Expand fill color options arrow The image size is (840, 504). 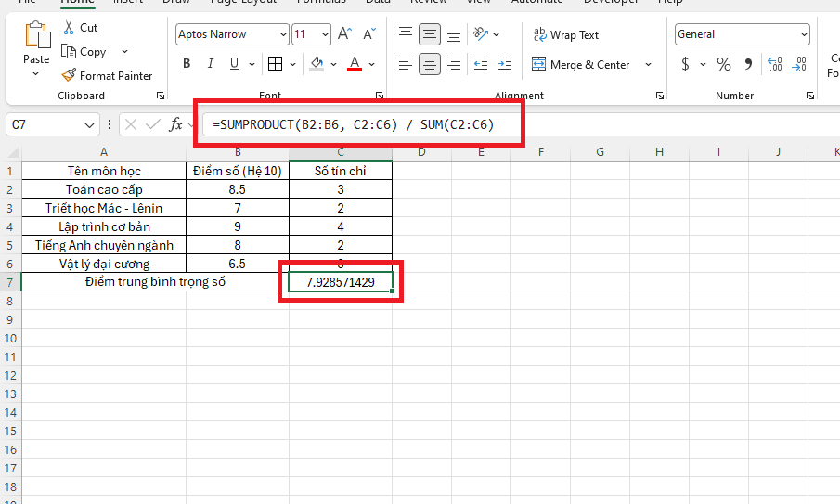pos(334,64)
